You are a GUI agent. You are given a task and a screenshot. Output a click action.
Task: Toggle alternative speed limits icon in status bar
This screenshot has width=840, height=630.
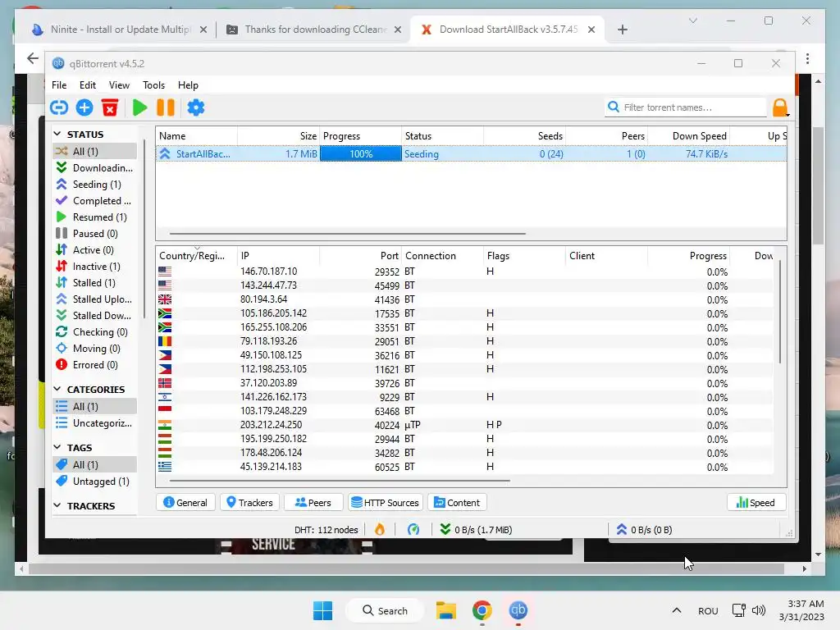(413, 530)
